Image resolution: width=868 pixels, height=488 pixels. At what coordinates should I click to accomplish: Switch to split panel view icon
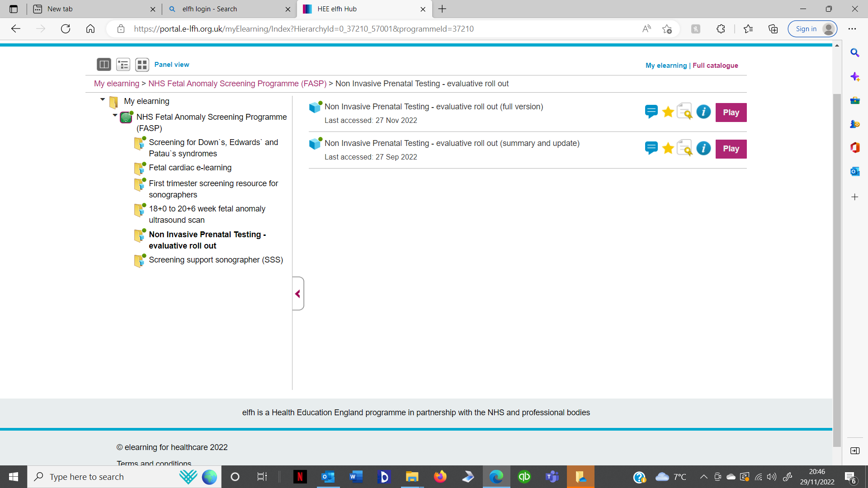pos(104,65)
